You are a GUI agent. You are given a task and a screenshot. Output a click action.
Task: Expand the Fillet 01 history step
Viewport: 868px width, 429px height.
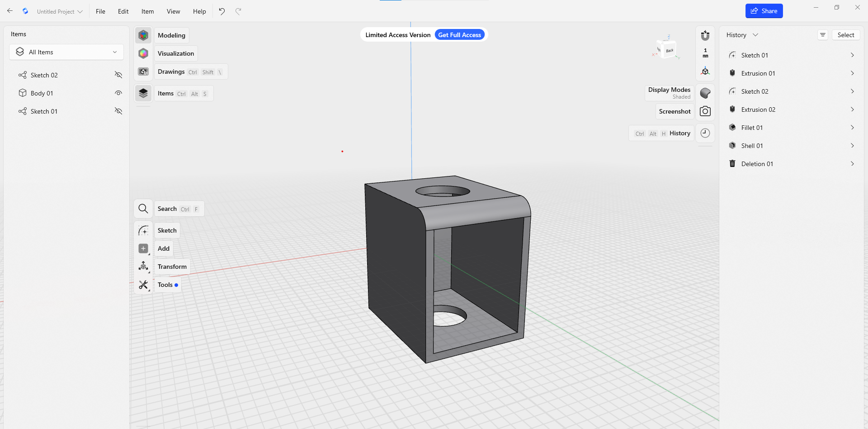852,127
